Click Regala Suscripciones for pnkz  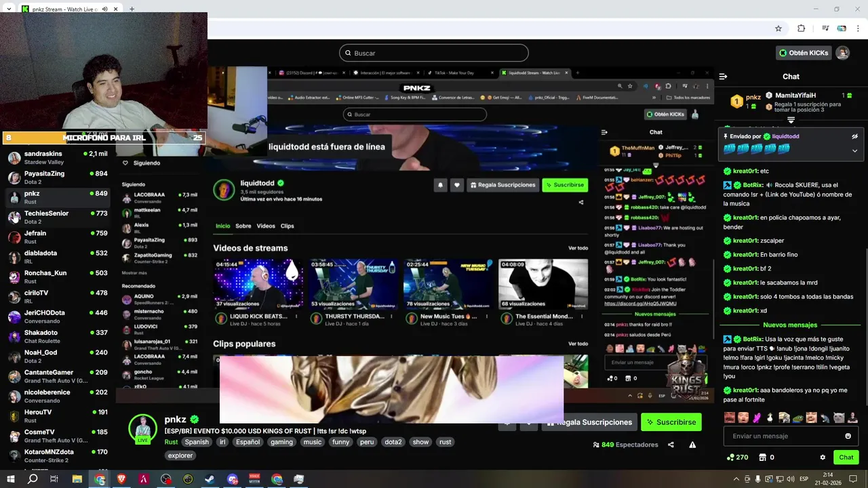(589, 422)
